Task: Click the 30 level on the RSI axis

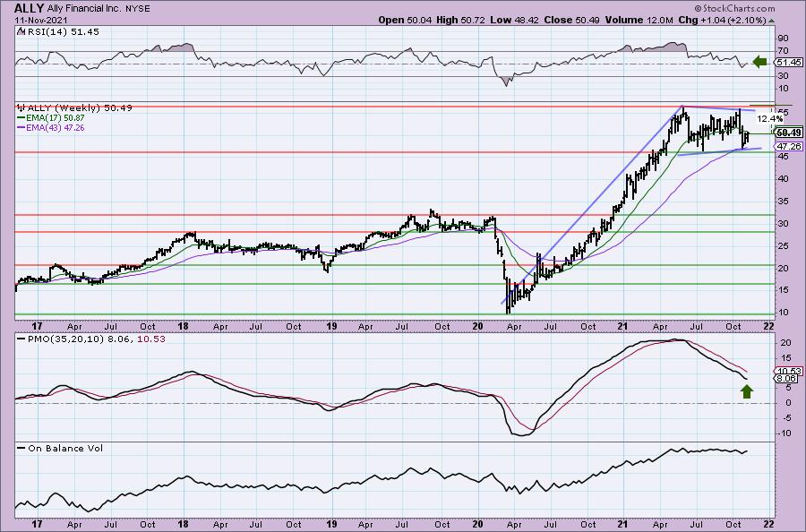Action: (x=783, y=75)
